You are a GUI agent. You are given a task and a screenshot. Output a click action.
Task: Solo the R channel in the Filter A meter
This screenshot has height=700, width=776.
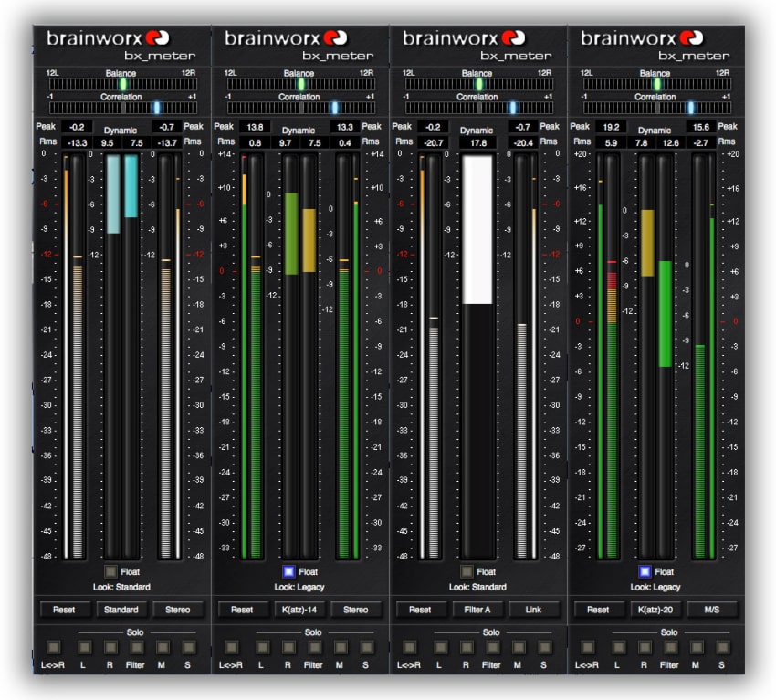pos(467,646)
